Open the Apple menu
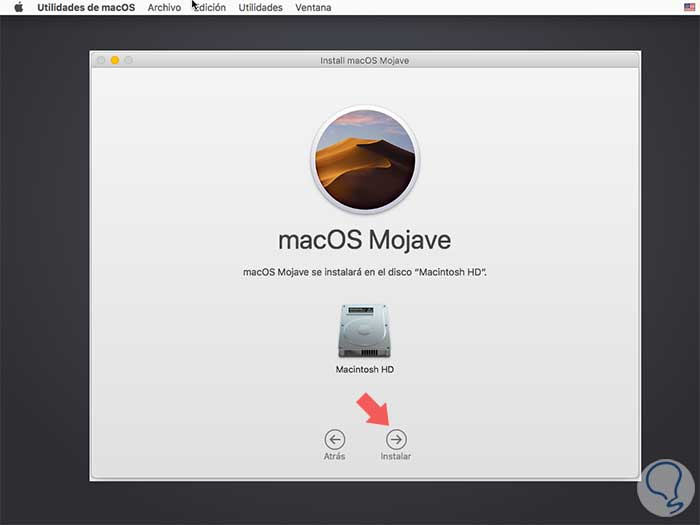This screenshot has width=700, height=525. (x=18, y=8)
